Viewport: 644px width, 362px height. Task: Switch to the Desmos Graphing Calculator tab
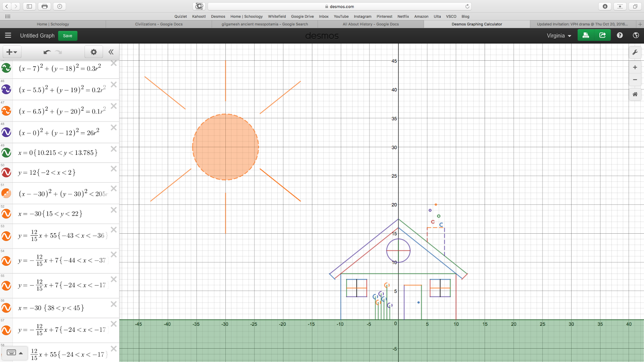(x=477, y=24)
